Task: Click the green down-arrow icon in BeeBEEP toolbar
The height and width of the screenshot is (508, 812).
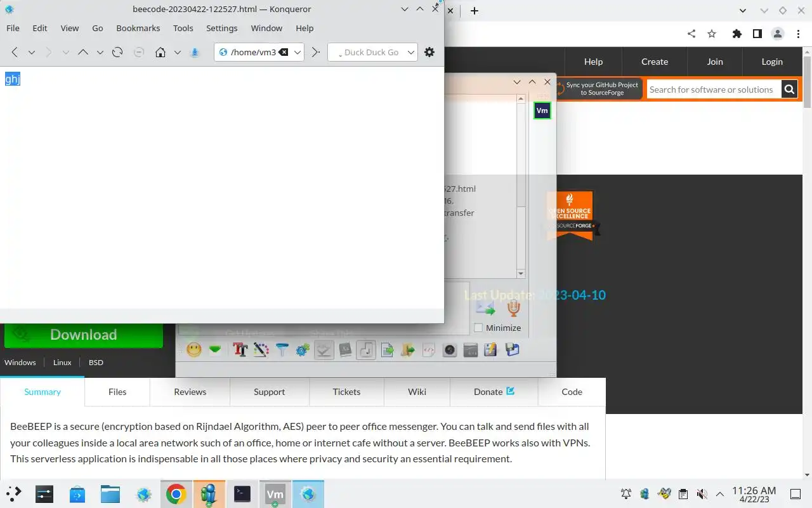Action: coord(215,349)
